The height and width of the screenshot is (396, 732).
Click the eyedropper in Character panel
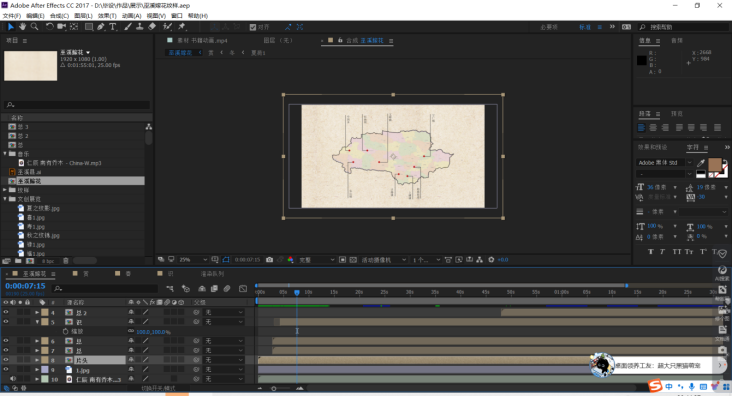[701, 163]
